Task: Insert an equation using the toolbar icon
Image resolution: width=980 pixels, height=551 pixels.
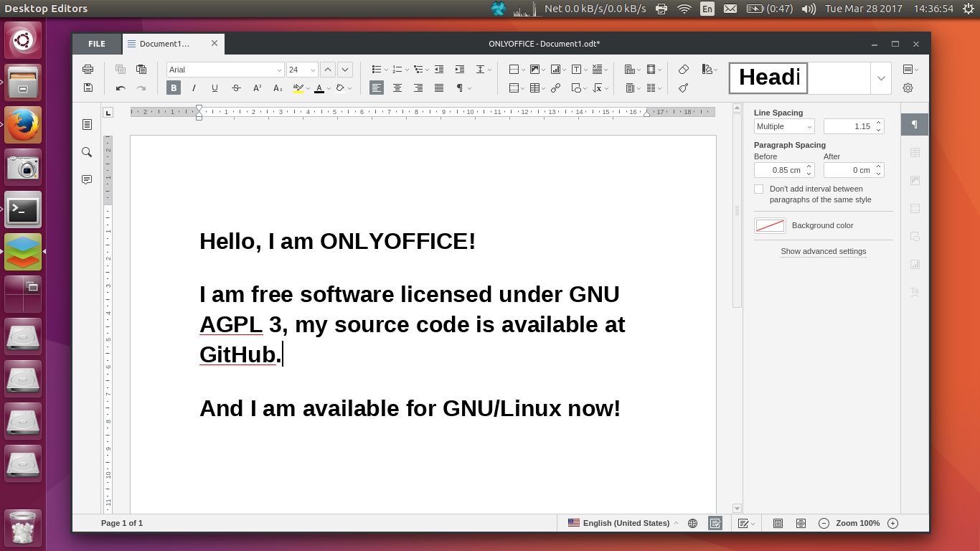Action: point(598,88)
